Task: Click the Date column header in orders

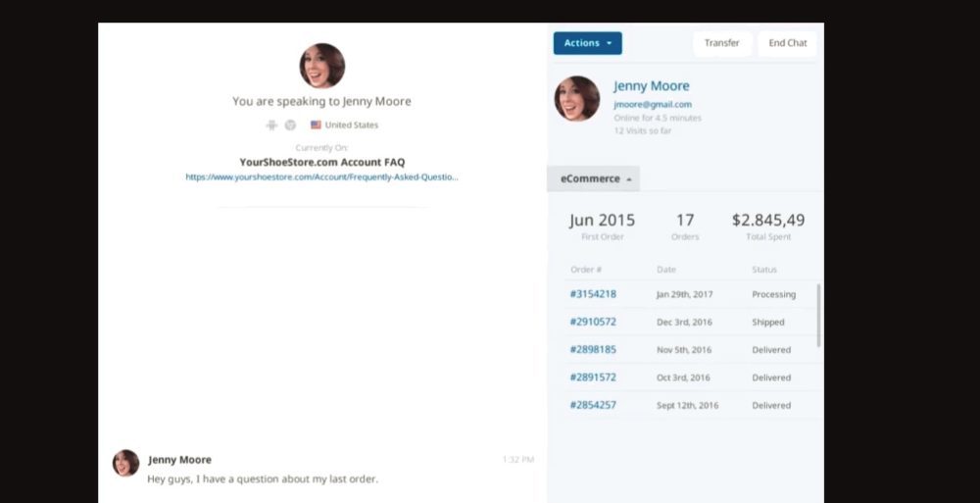Action: 665,270
